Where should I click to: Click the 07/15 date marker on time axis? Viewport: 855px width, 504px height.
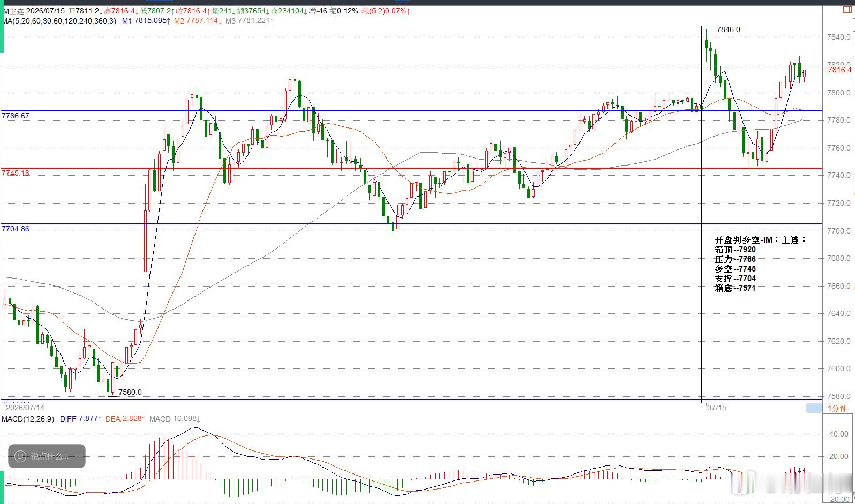click(x=716, y=408)
